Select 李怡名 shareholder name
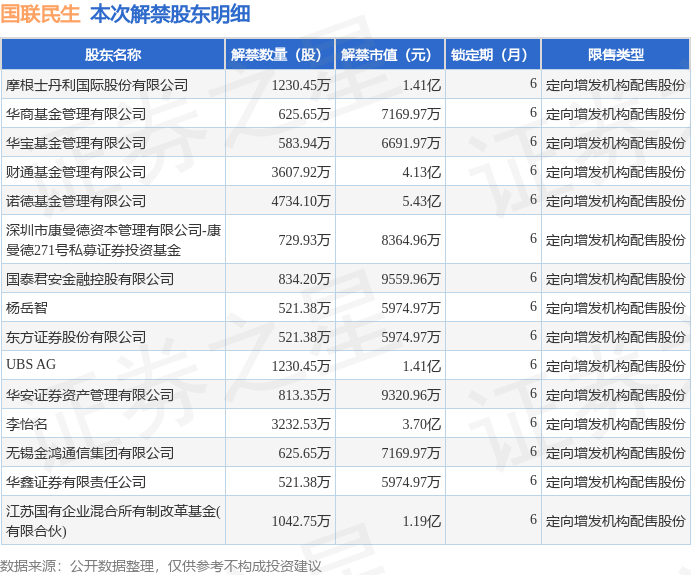Screen dimensions: 691x575 [26, 424]
